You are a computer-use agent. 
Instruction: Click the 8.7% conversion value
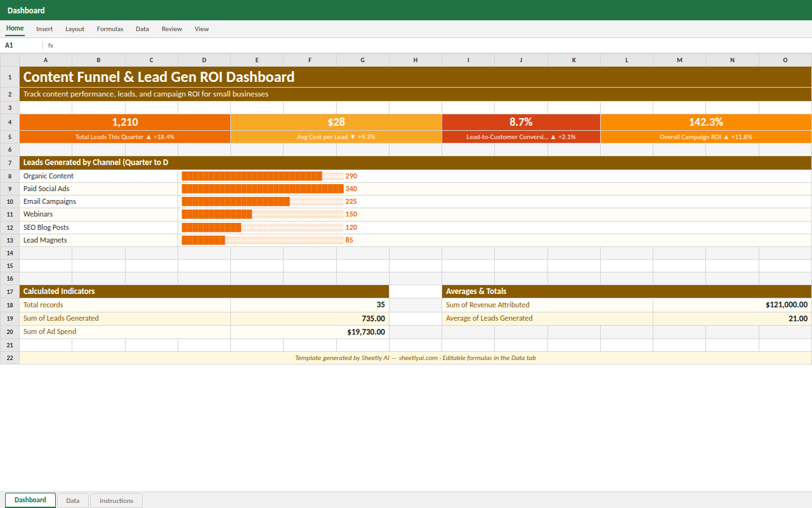(x=521, y=122)
